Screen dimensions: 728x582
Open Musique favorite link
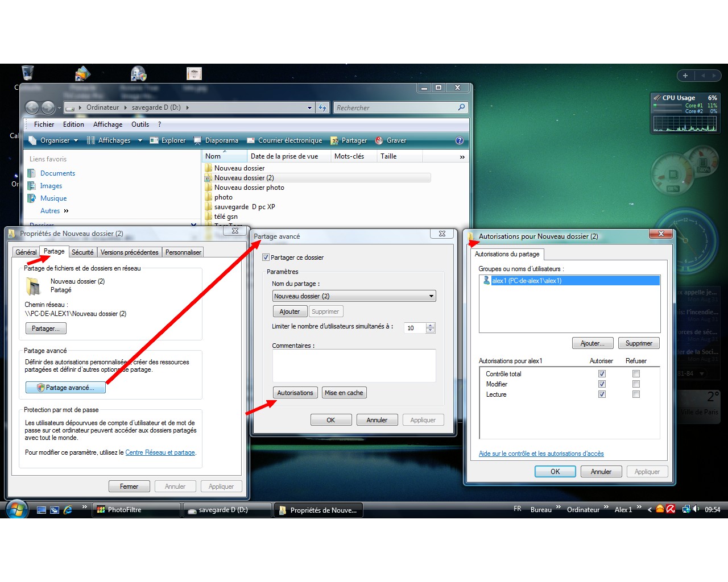(53, 198)
